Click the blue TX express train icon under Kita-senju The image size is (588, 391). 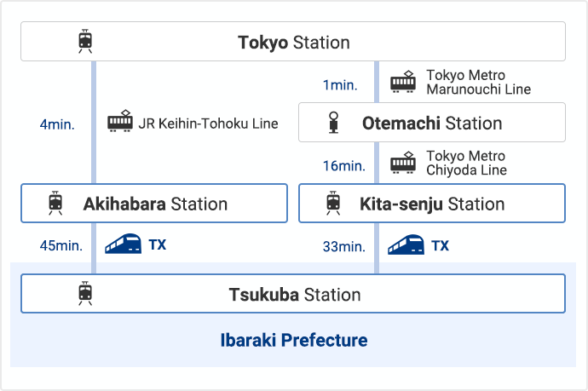(x=406, y=244)
